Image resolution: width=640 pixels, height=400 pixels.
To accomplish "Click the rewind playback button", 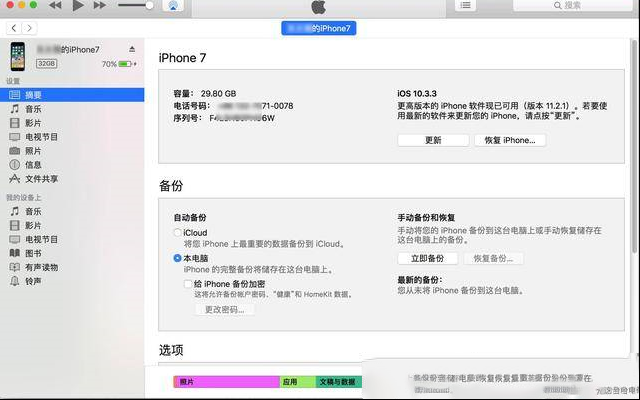I will 55,5.
